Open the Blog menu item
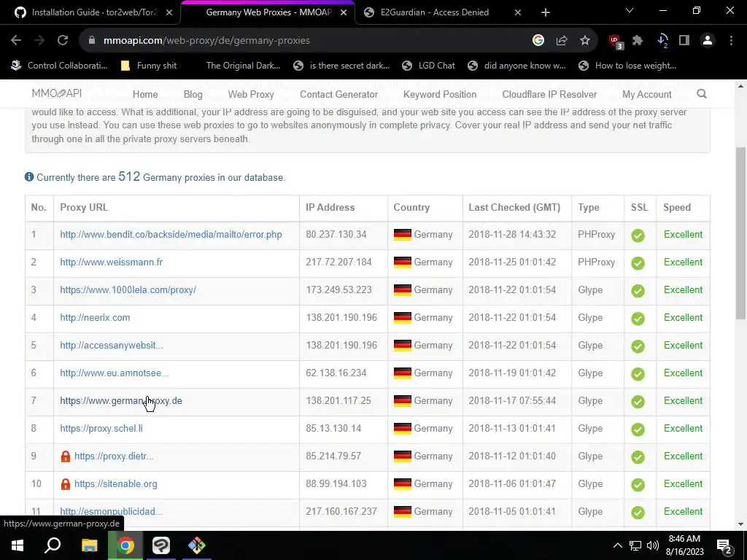Image resolution: width=747 pixels, height=560 pixels. pos(193,94)
